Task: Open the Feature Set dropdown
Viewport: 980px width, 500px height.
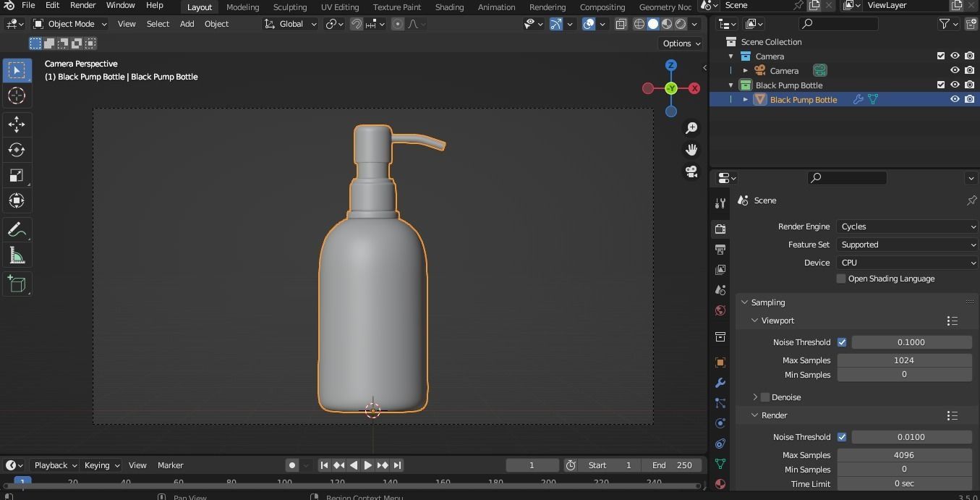Action: click(x=907, y=245)
